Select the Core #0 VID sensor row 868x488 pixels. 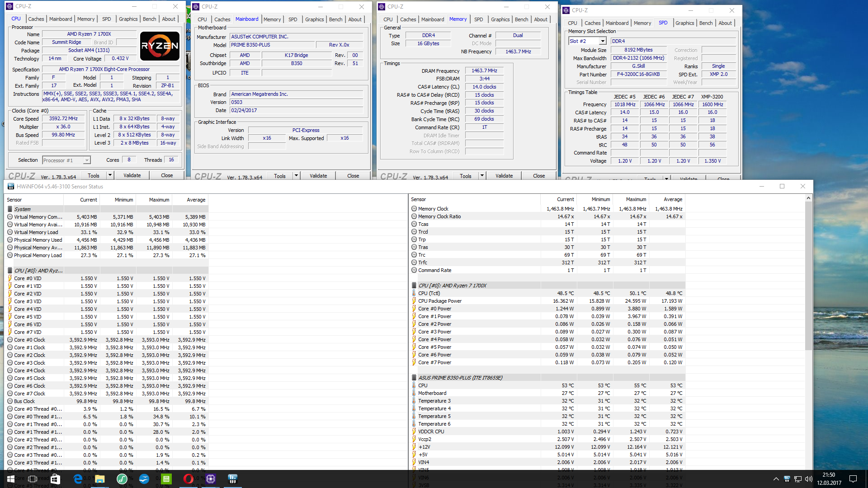tap(28, 278)
